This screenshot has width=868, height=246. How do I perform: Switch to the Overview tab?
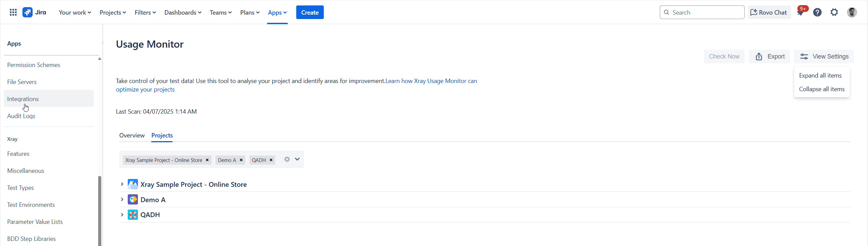[x=132, y=135]
